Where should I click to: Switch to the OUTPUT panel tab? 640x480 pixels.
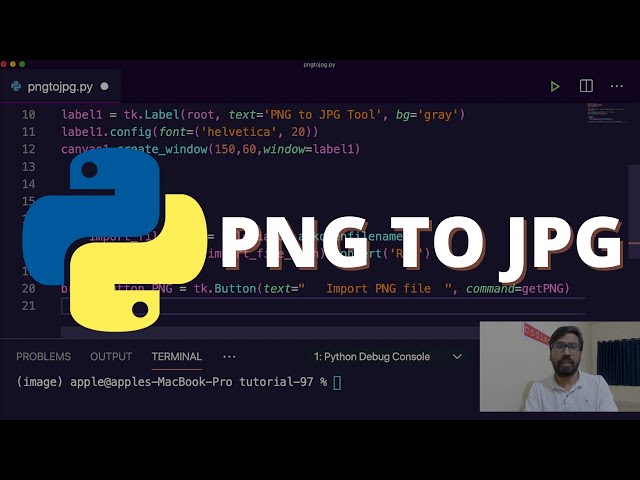pos(111,356)
